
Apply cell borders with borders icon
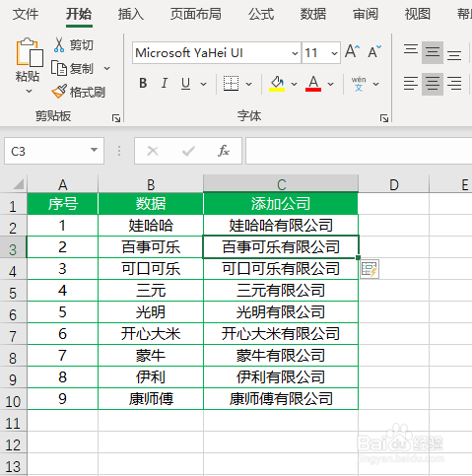click(231, 84)
